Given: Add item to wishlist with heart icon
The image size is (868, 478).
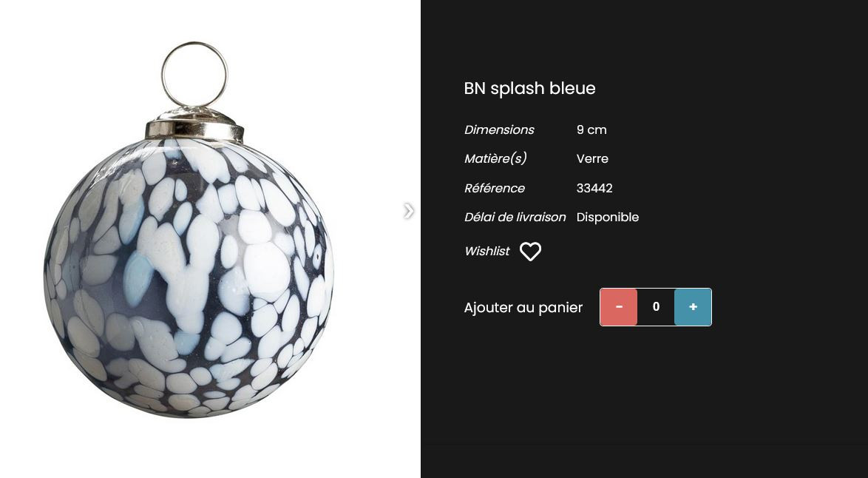Looking at the screenshot, I should click(530, 252).
